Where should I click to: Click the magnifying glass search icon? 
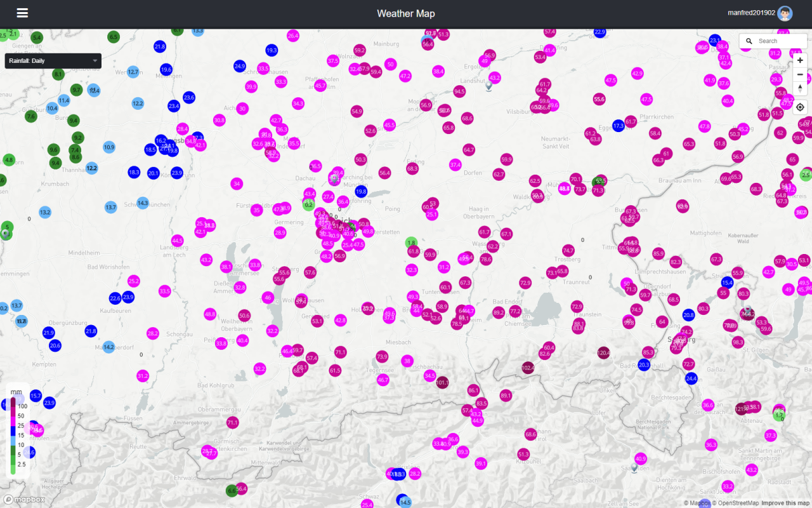click(x=749, y=41)
